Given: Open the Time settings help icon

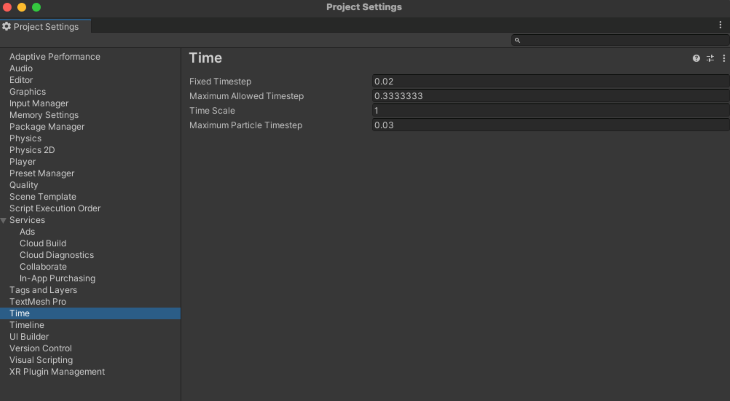Looking at the screenshot, I should pyautogui.click(x=696, y=58).
